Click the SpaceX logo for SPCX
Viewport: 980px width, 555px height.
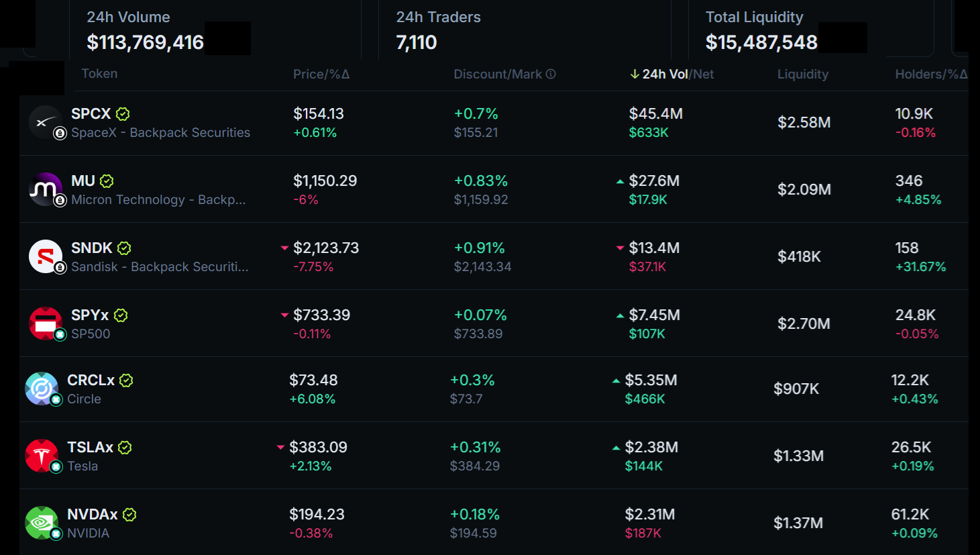tap(46, 122)
